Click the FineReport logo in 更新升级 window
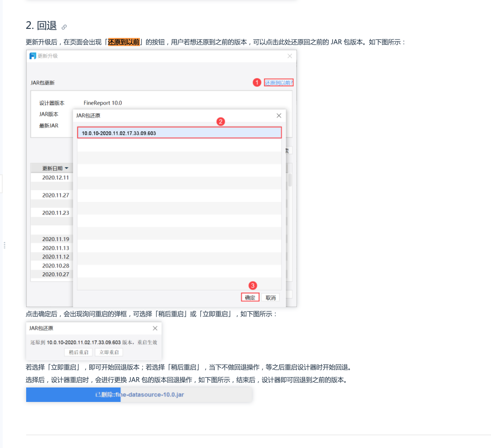Viewport: 491px width, 448px height. coord(32,56)
